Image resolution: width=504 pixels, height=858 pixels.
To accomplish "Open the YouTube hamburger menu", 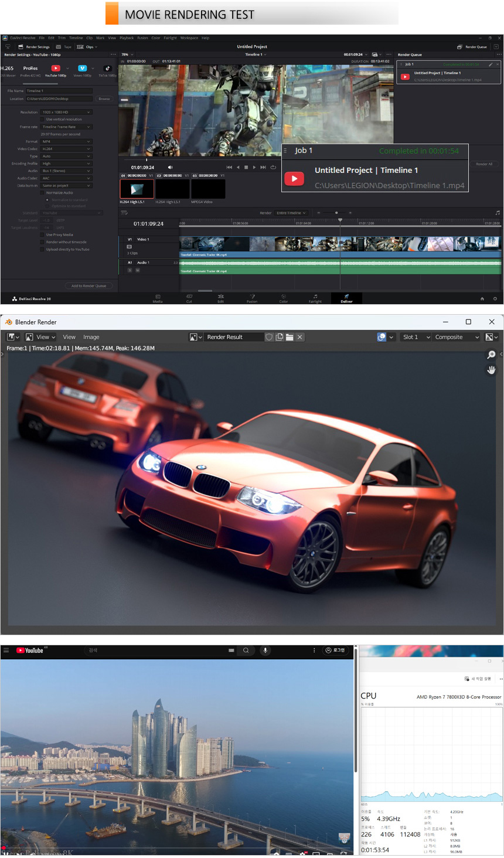I will [x=6, y=650].
